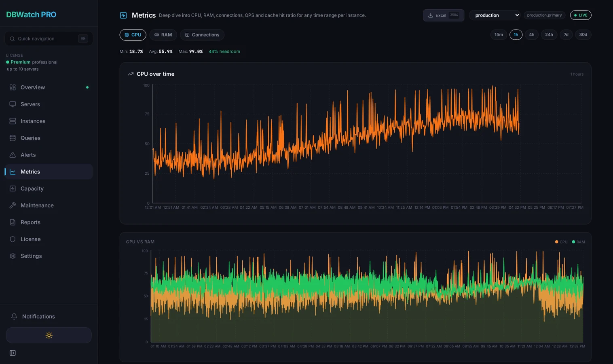Click the Queries database icon
The height and width of the screenshot is (364, 613).
(13, 138)
